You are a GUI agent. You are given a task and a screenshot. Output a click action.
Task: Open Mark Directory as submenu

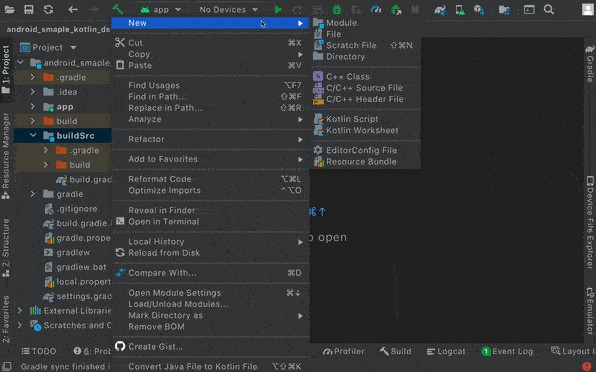click(x=210, y=315)
